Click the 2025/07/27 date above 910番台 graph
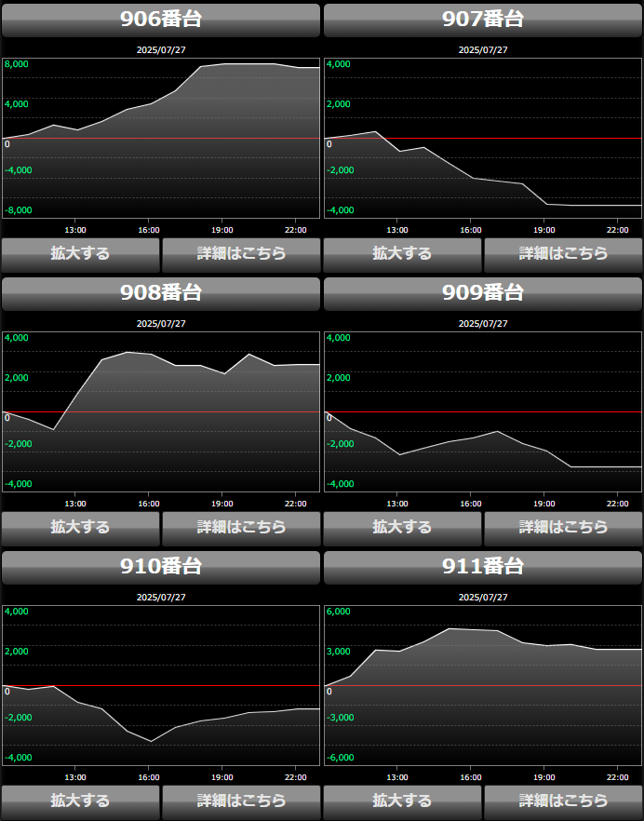The height and width of the screenshot is (821, 644). [161, 598]
